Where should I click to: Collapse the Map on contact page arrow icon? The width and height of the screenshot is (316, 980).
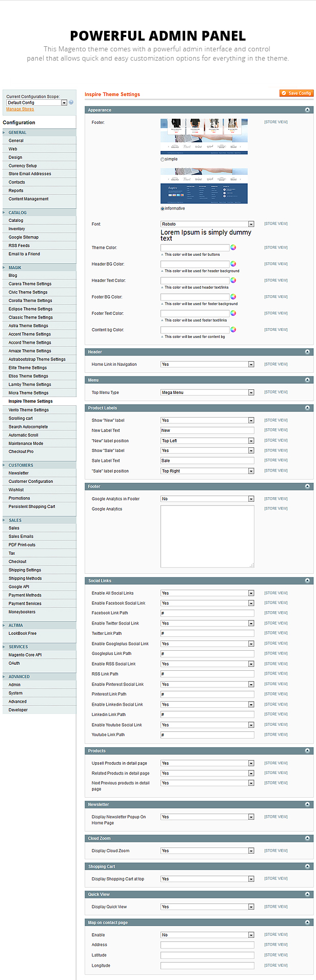tap(307, 922)
